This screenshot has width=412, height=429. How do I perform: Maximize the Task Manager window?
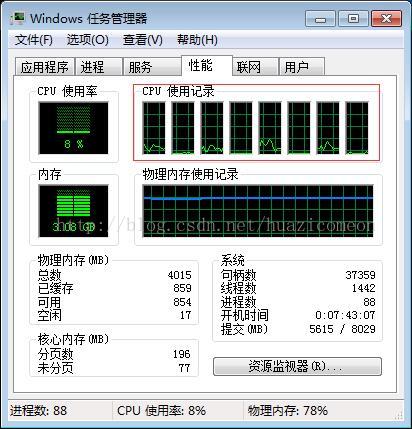353,18
